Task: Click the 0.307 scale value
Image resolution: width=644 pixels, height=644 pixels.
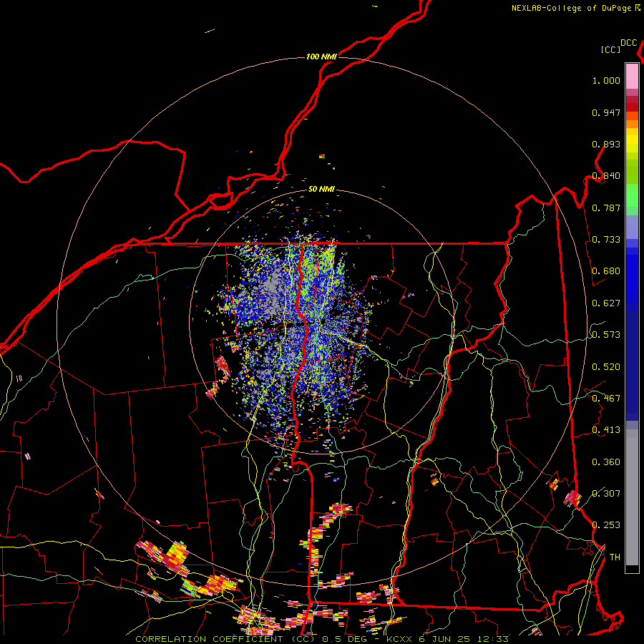Action: (606, 494)
